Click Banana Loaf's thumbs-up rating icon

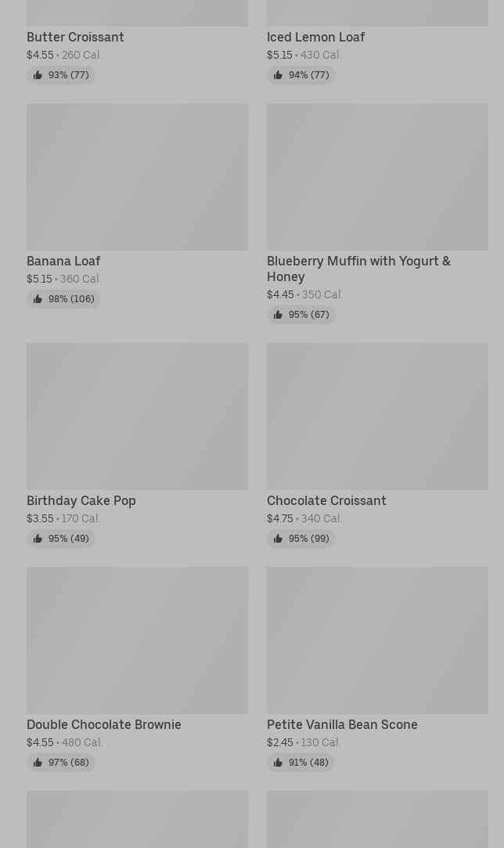click(x=38, y=299)
